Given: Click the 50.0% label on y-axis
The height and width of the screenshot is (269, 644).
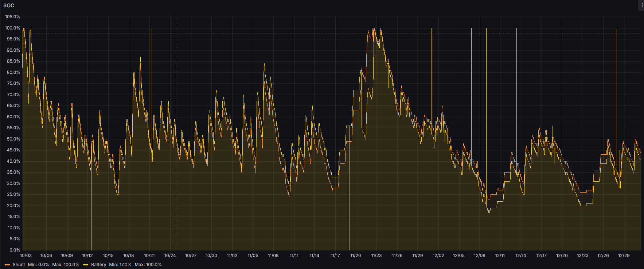Looking at the screenshot, I should [13, 139].
